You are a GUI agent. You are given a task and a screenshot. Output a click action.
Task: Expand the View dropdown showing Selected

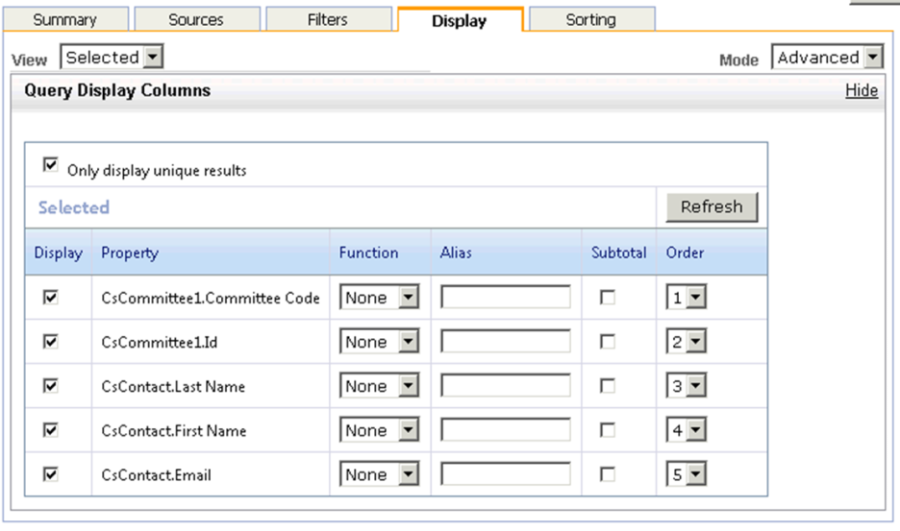tap(111, 58)
